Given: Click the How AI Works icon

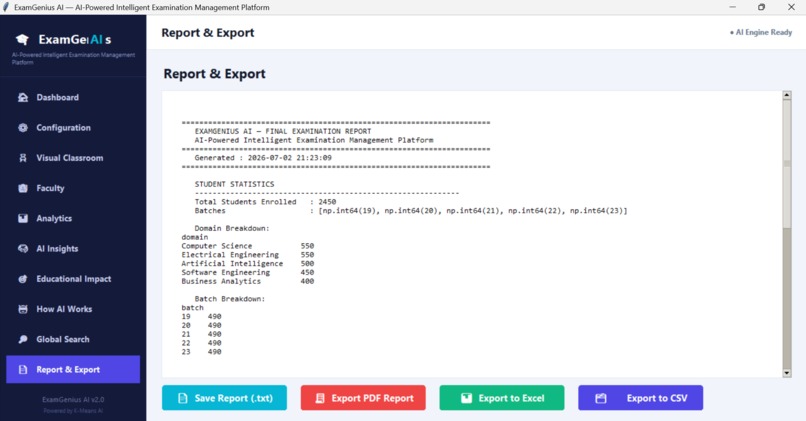Looking at the screenshot, I should click(23, 309).
